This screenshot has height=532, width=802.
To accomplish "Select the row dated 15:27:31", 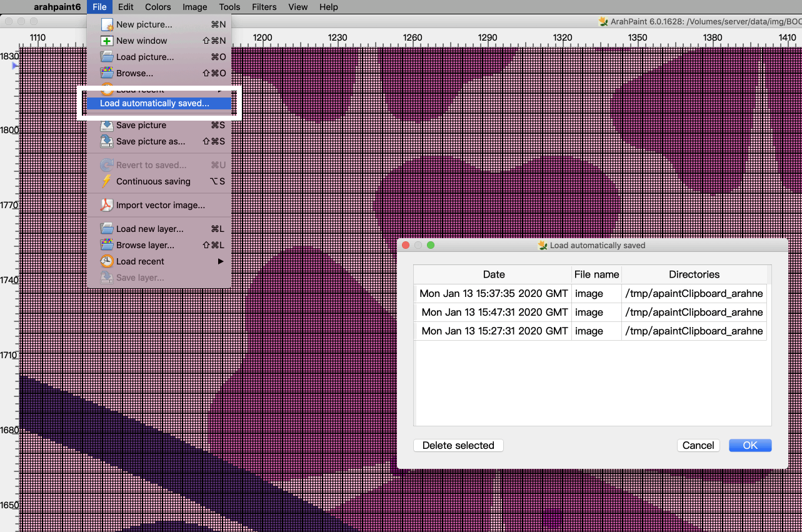I will point(590,331).
